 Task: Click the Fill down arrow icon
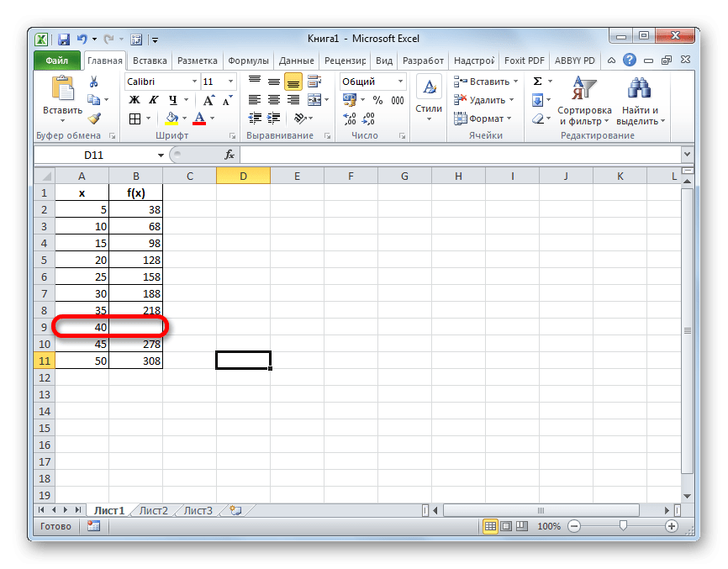click(538, 100)
